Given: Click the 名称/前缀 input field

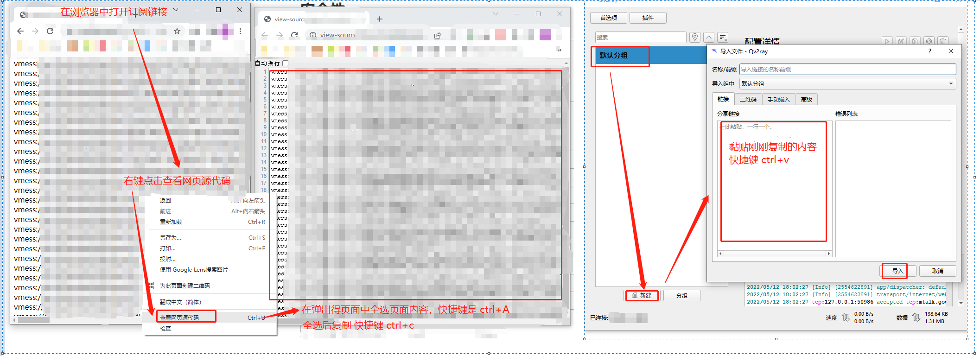Looking at the screenshot, I should click(847, 70).
